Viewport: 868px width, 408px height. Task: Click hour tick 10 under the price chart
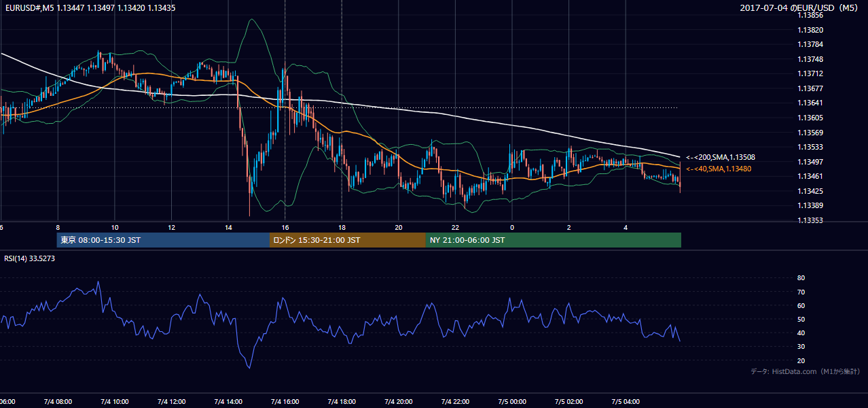(115, 228)
